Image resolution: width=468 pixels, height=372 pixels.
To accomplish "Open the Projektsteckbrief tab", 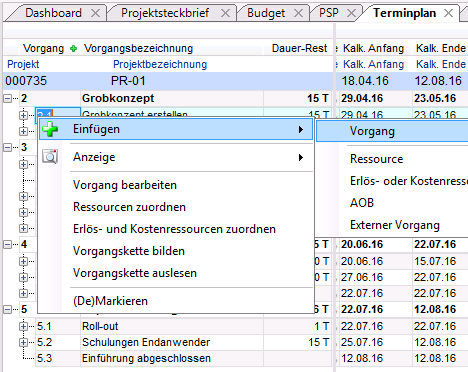I will (x=165, y=13).
